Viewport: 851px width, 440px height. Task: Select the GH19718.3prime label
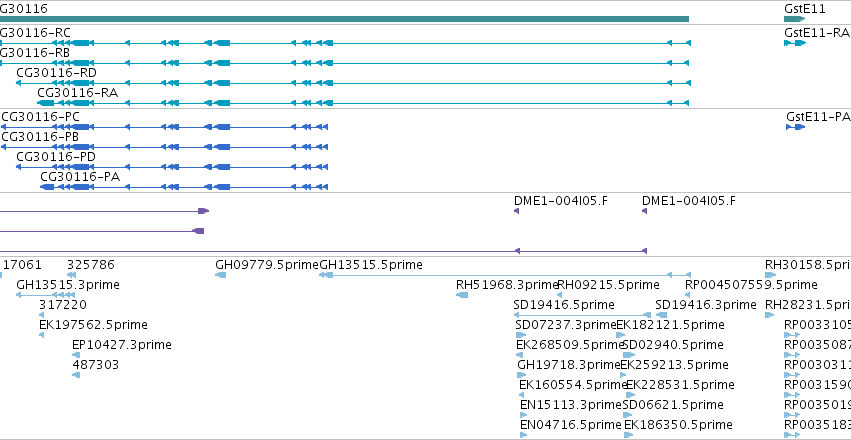point(569,365)
